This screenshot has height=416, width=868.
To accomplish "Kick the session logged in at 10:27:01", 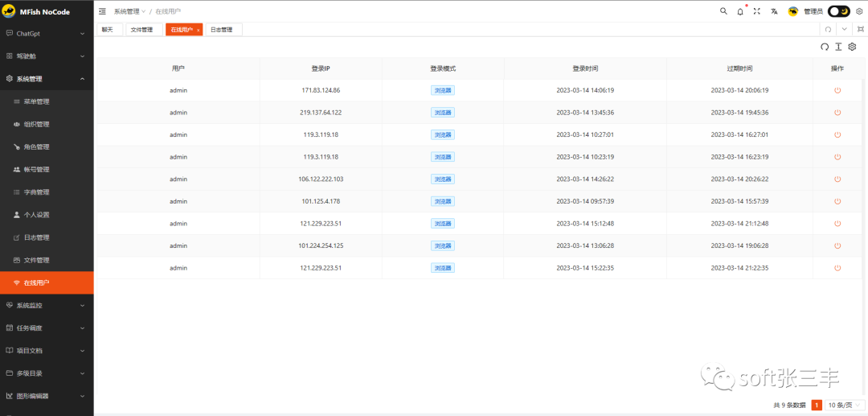I will (837, 134).
